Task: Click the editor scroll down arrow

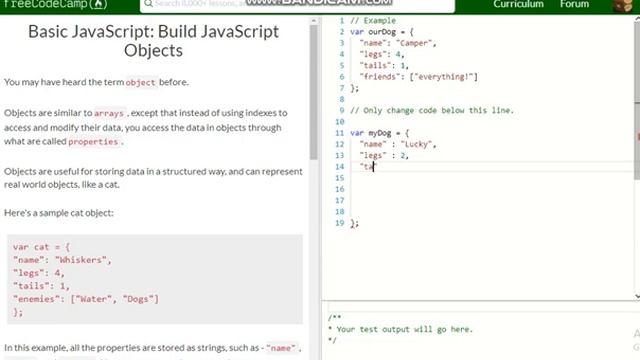Action: (637, 297)
